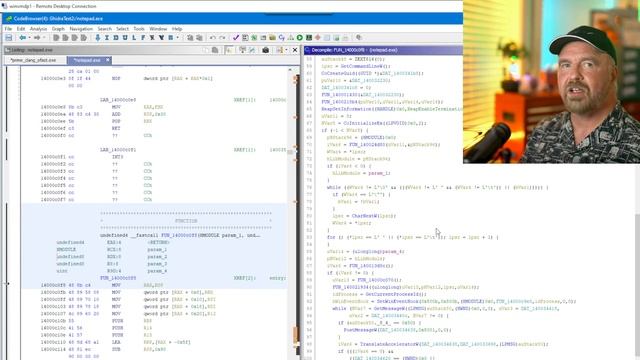Open the Navigation menu
Screen dimensions: 640x360
[81, 29]
